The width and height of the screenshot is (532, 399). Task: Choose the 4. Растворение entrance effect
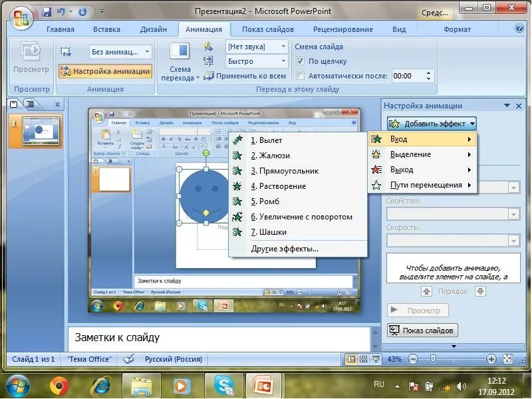298,186
